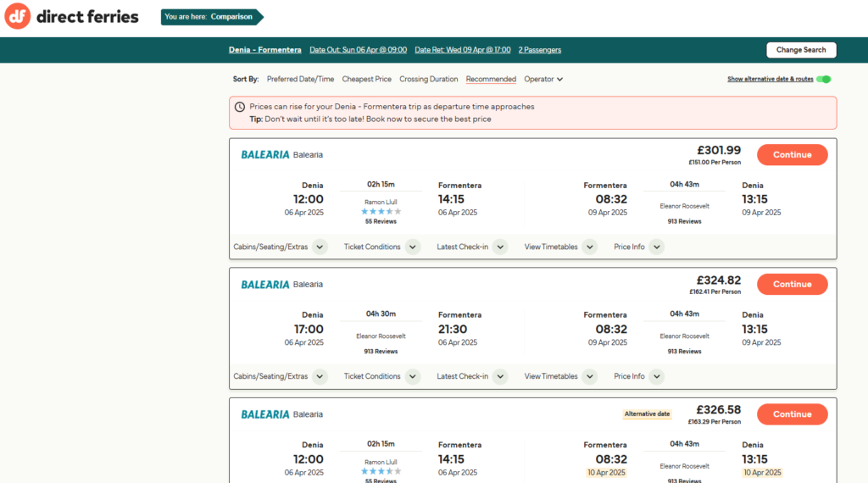Click the Direct Ferries logo icon
The width and height of the screenshot is (868, 483).
click(x=17, y=16)
